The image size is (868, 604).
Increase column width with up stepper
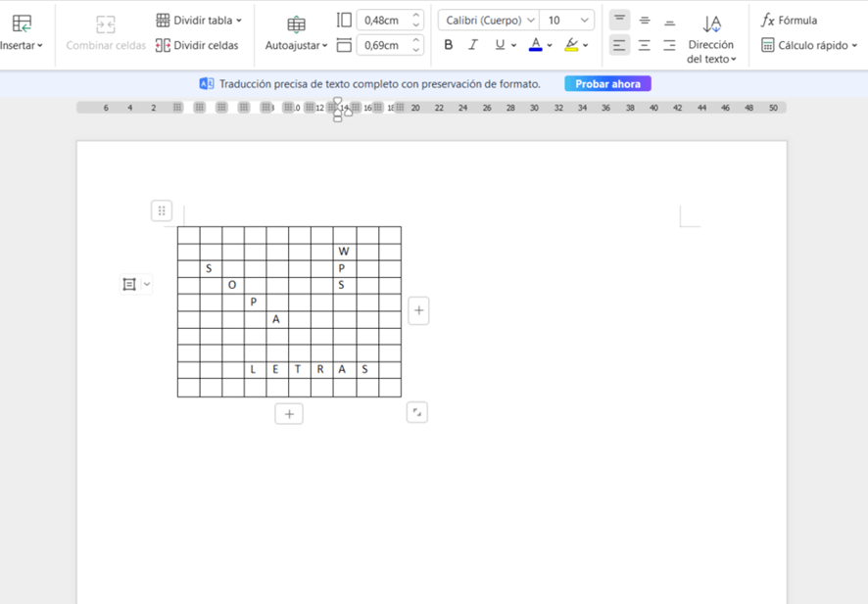(416, 40)
